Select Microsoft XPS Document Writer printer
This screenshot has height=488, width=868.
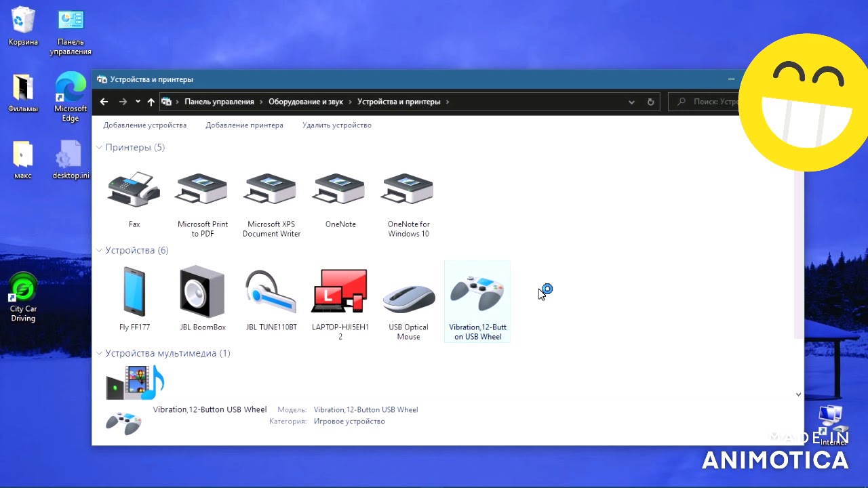(x=271, y=190)
